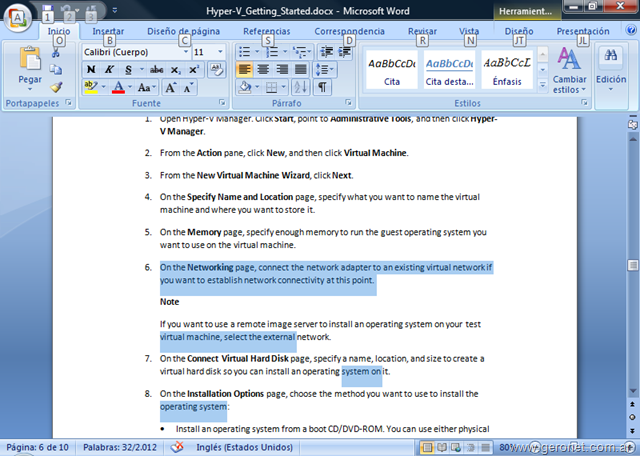This screenshot has width=640, height=456.
Task: Open the Párrafo dialog launcher
Action: pos(349,102)
